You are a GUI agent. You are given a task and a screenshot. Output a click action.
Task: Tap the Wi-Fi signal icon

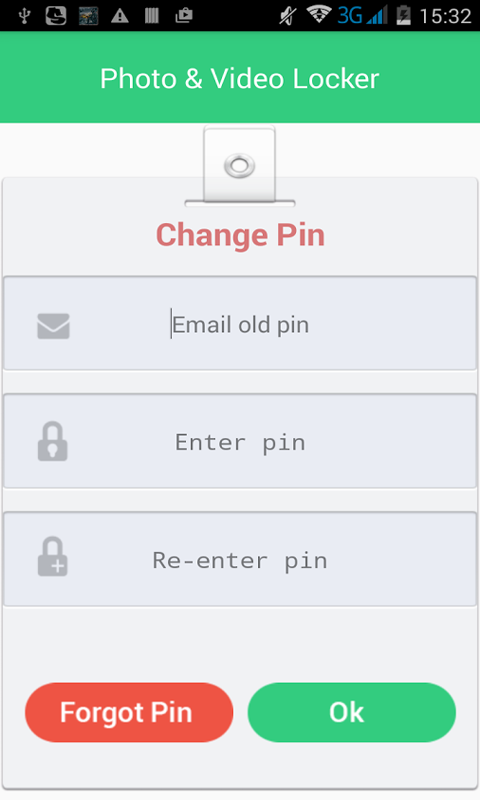pyautogui.click(x=319, y=15)
